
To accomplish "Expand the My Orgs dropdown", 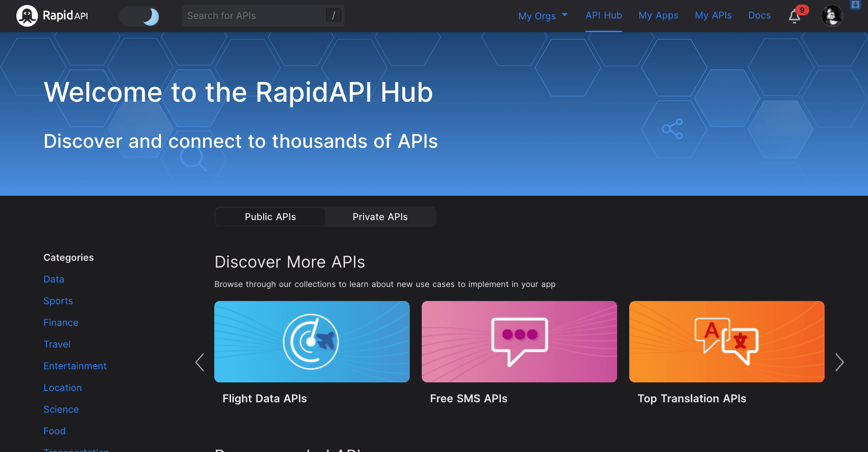I will tap(542, 16).
